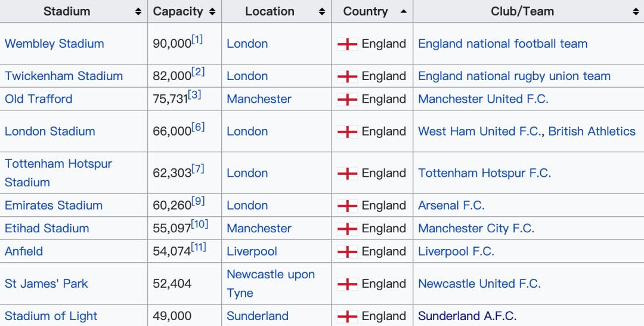Open footnote [7] next to 62,303
Image resolution: width=644 pixels, height=326 pixels.
(198, 168)
